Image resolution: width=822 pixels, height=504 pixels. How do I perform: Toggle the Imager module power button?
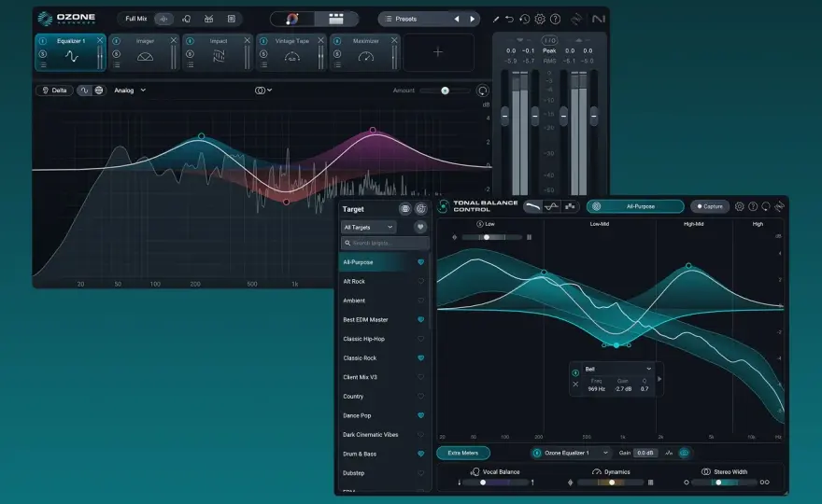coord(117,41)
